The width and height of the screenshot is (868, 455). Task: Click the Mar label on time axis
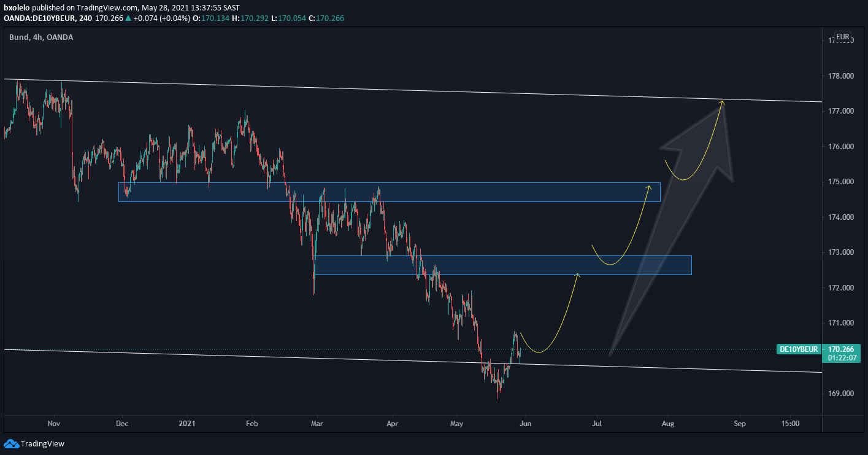(x=317, y=423)
